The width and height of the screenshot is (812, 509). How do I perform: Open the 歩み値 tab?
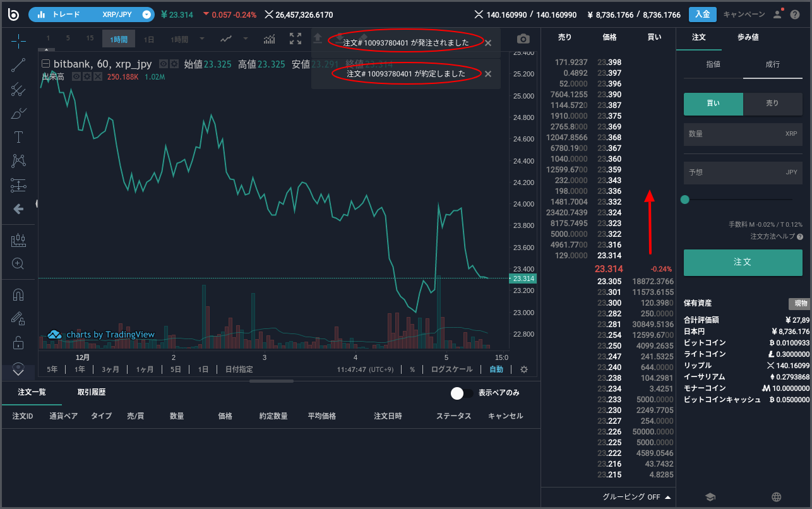click(748, 37)
